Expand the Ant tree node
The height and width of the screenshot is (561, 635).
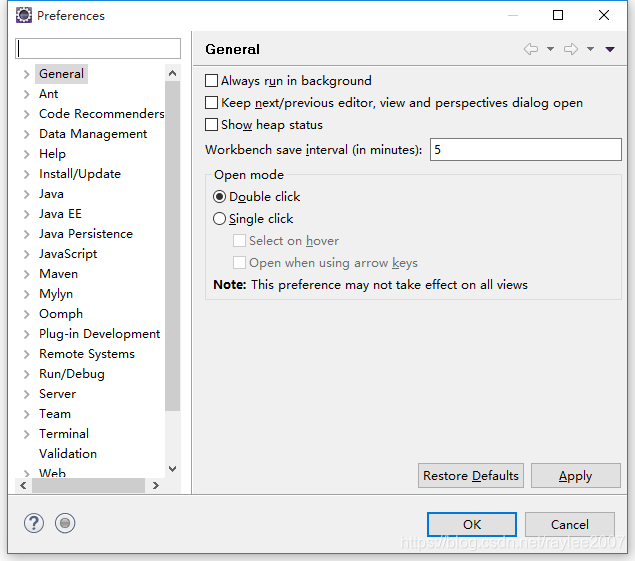tap(26, 94)
